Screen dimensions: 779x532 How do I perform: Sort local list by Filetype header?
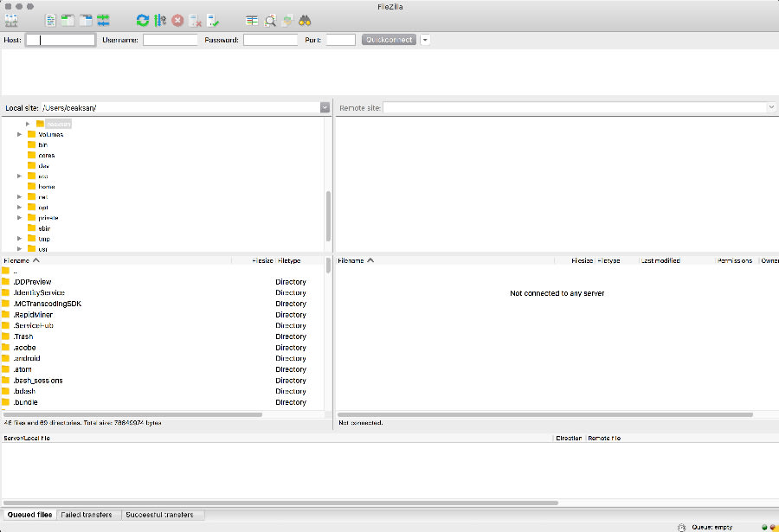299,260
